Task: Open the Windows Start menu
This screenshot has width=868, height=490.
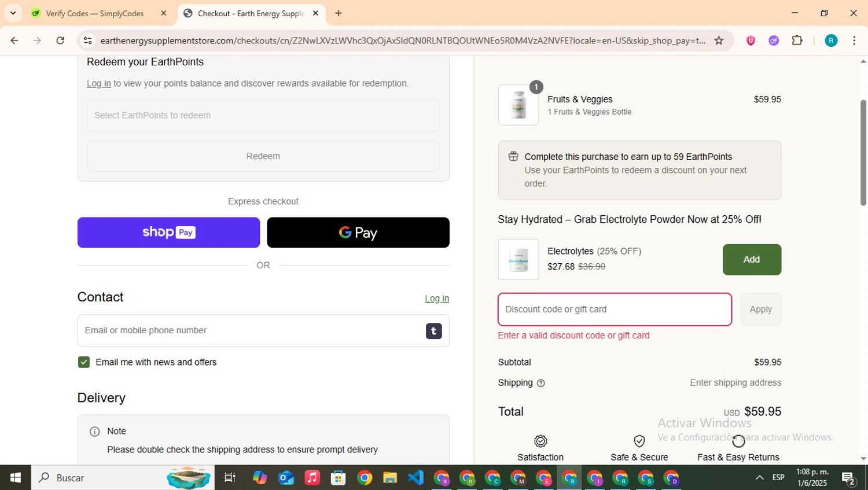Action: pyautogui.click(x=16, y=478)
